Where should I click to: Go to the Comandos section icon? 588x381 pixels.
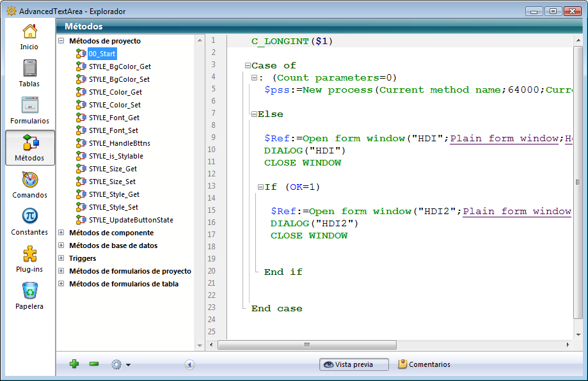click(29, 180)
